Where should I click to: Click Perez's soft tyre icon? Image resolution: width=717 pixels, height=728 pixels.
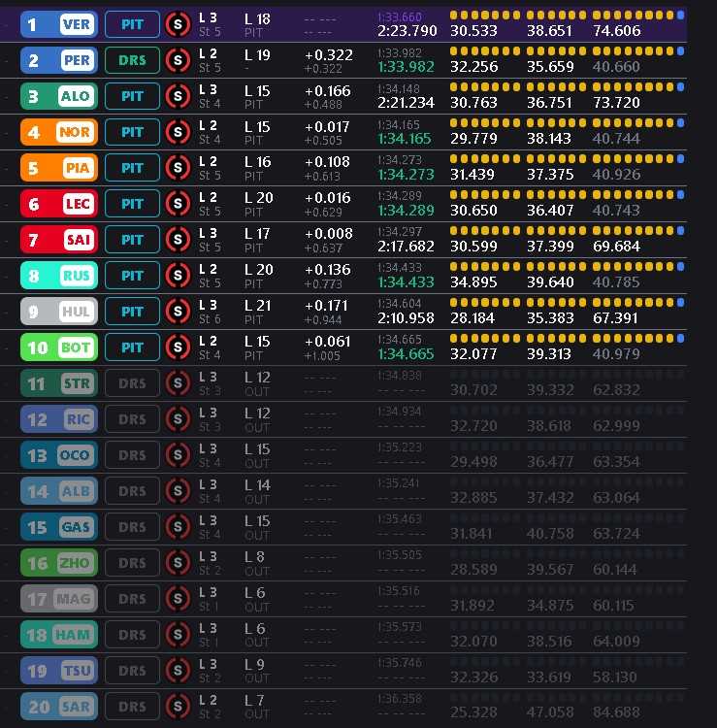(x=178, y=60)
